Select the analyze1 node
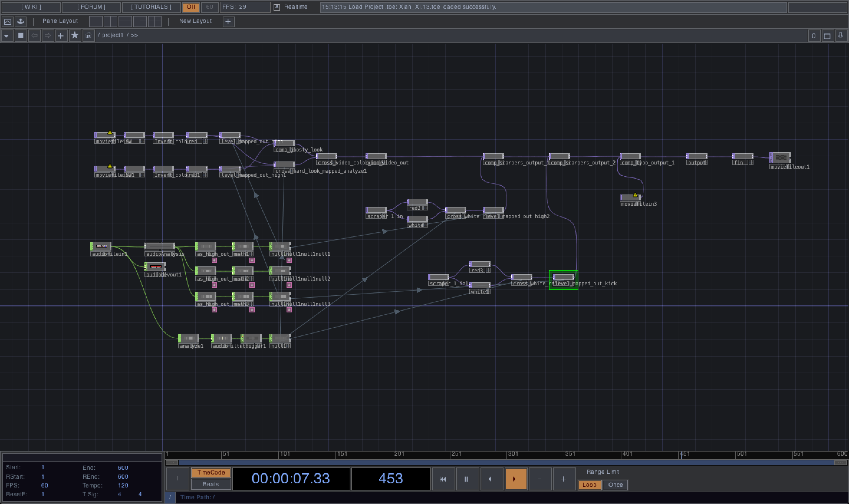Screen dimensions: 849x504 coord(189,338)
